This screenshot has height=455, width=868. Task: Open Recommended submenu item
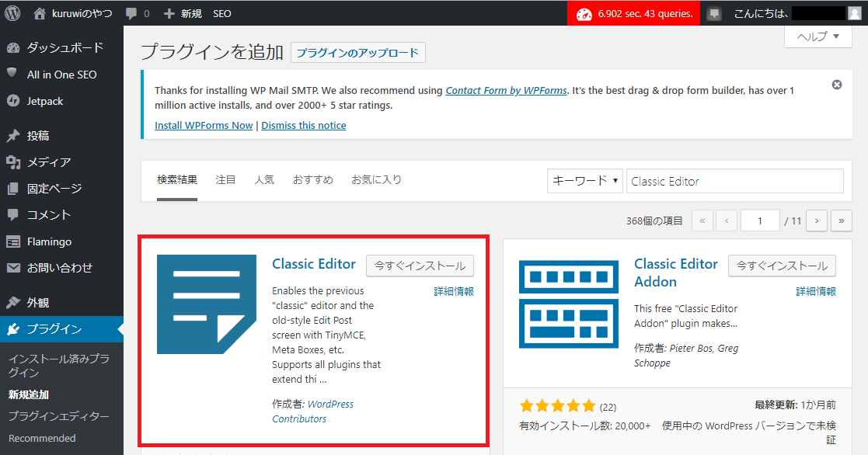tap(42, 438)
